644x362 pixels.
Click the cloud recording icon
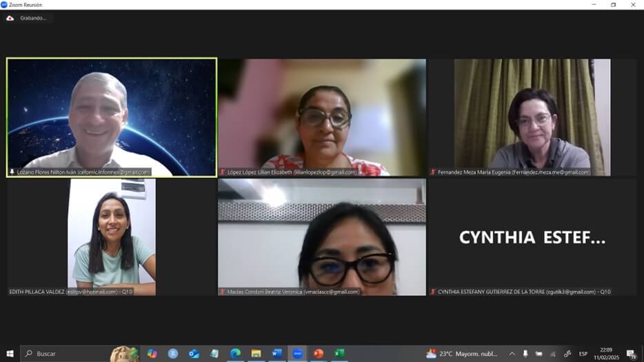(x=10, y=18)
